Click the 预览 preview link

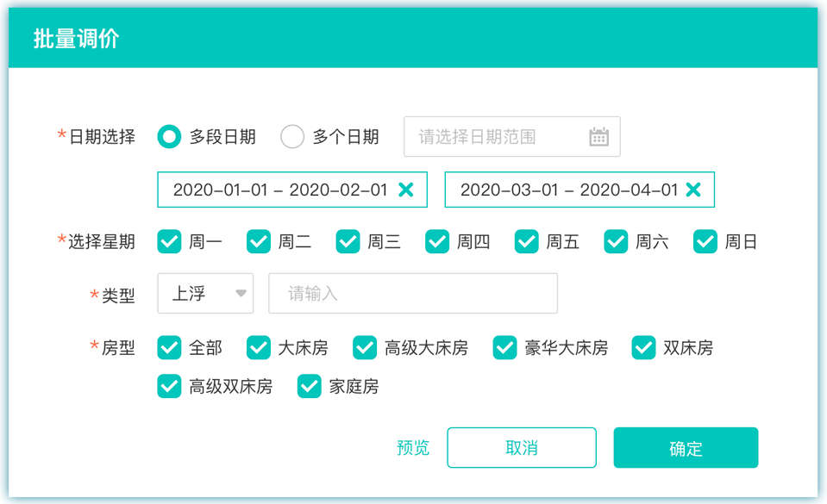[x=413, y=448]
